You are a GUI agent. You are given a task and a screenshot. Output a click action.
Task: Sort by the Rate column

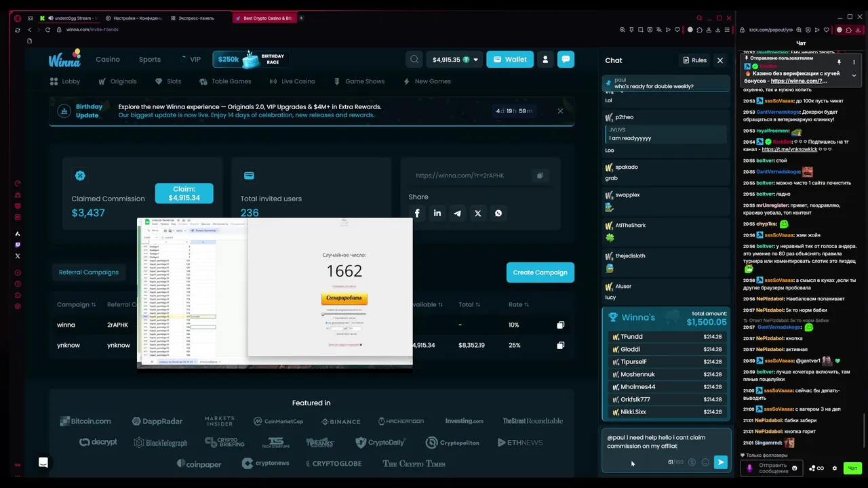[519, 305]
